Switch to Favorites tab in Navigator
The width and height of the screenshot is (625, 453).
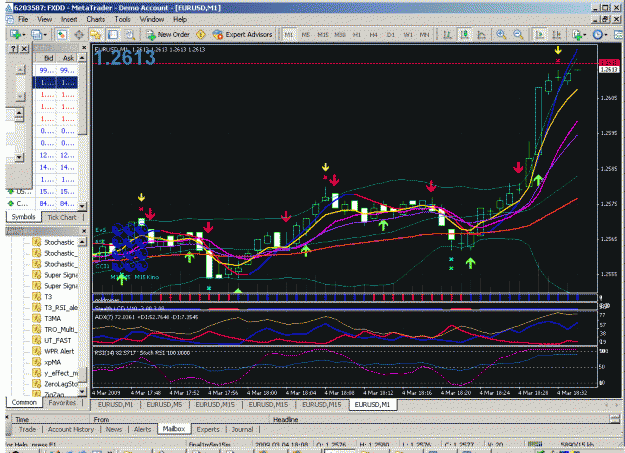[62, 403]
